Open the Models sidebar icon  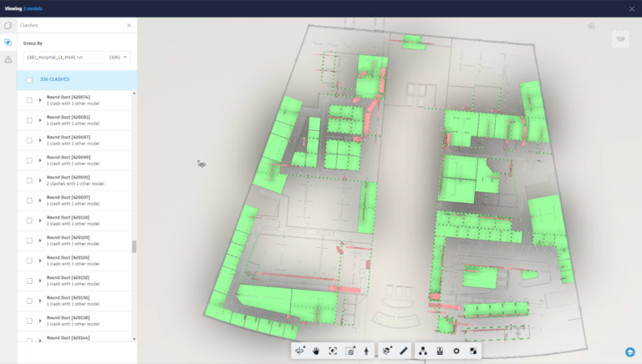pyautogui.click(x=8, y=26)
